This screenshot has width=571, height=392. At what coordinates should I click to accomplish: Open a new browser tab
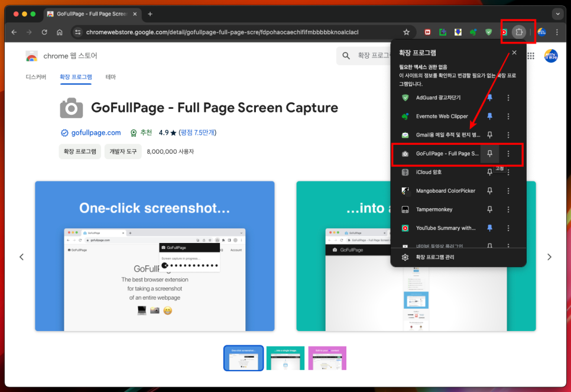[x=150, y=14]
